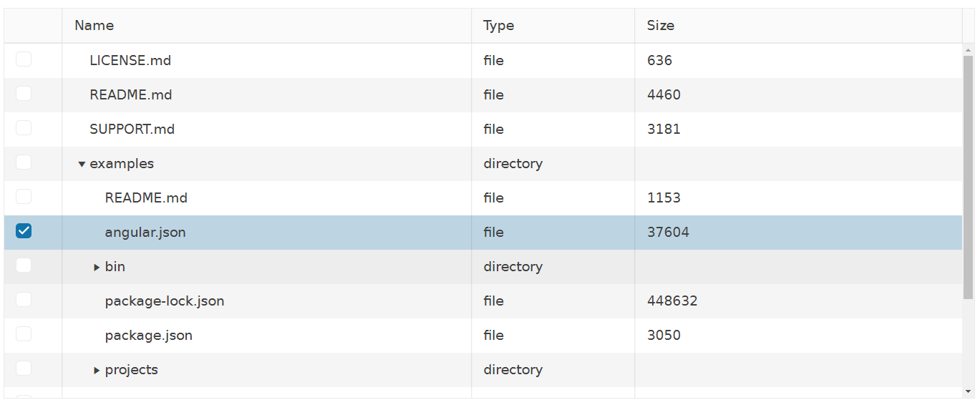Tick the examples directory checkbox

point(24,162)
